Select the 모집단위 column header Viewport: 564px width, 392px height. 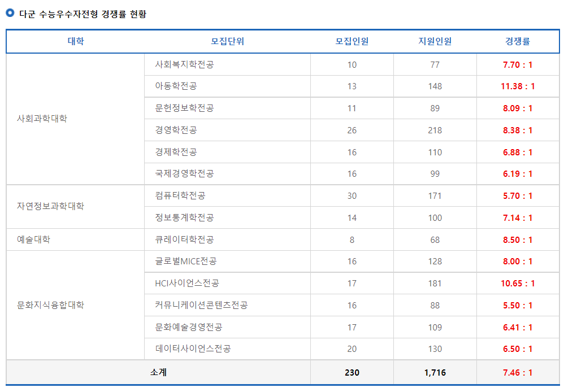[228, 41]
